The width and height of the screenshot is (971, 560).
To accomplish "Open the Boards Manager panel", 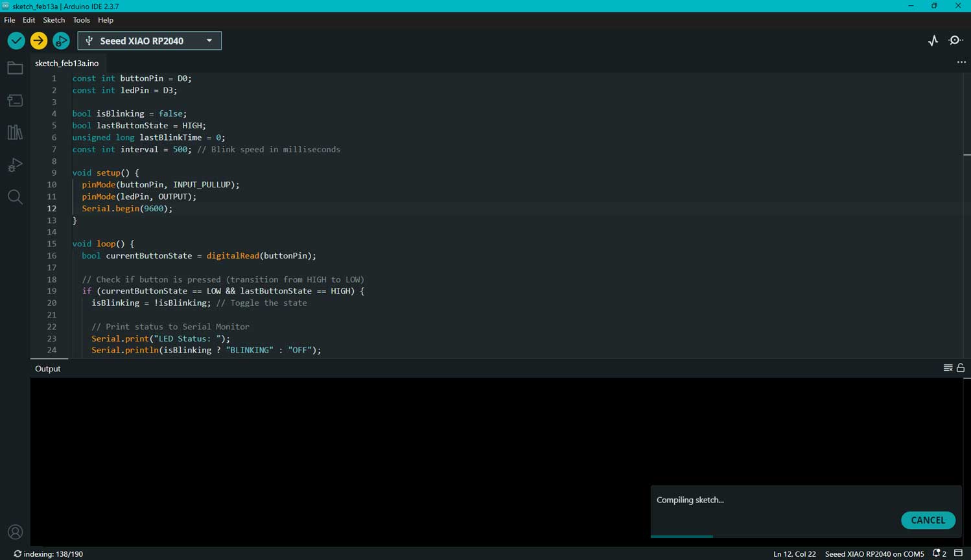I will (15, 100).
